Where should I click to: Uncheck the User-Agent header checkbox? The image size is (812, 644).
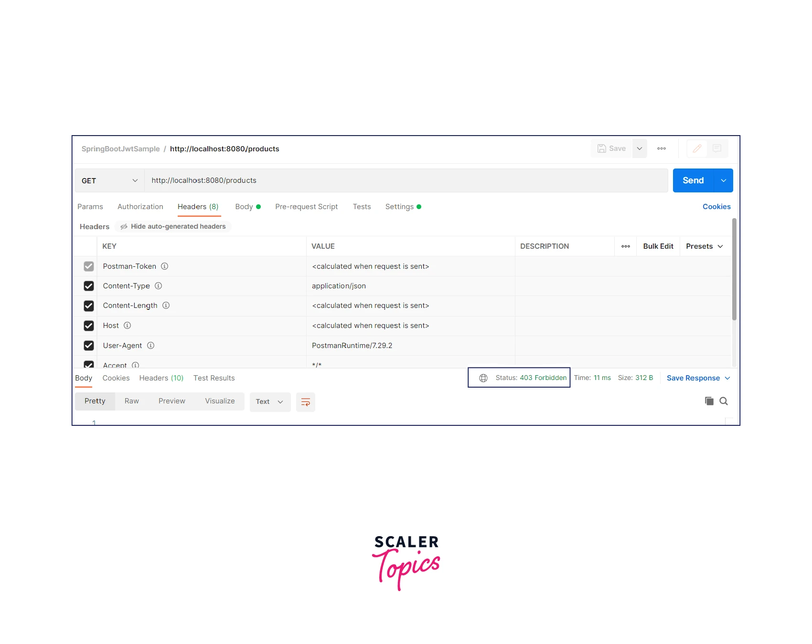89,346
